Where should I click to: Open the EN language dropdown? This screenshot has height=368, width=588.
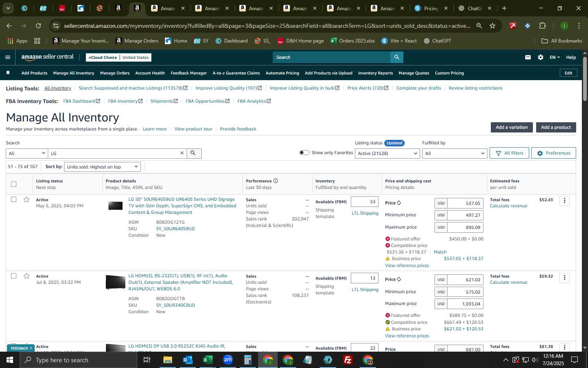tap(555, 57)
